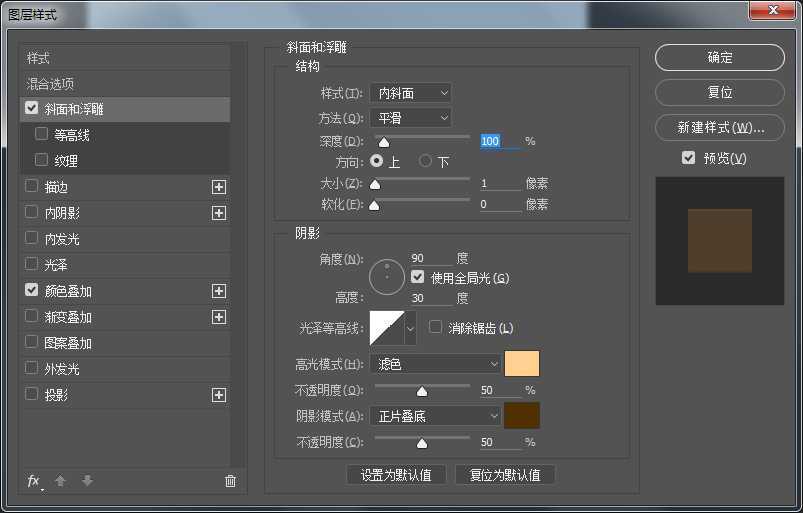Uncheck 使用全局光 checkbox
Viewport: 803px width, 513px height.
(x=418, y=277)
